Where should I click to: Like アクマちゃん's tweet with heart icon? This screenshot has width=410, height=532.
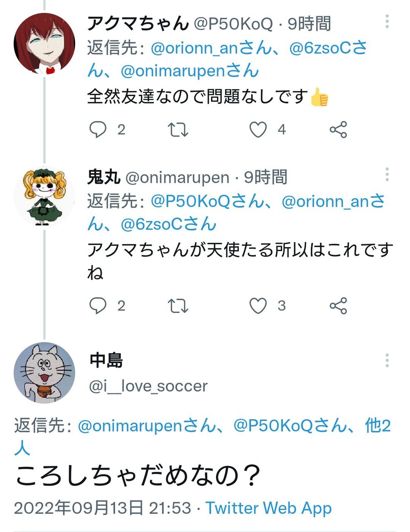(x=258, y=130)
